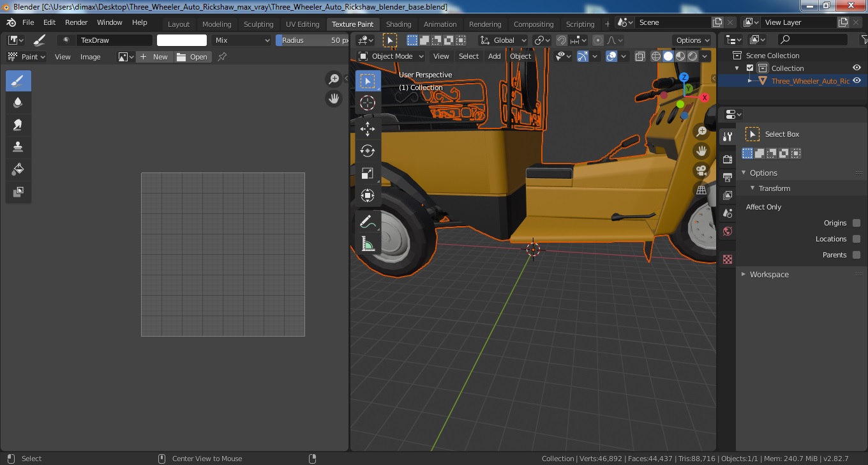Expand the Three_Wheeler_Auto_Ric outliner item
This screenshot has height=465, width=868.
point(751,81)
